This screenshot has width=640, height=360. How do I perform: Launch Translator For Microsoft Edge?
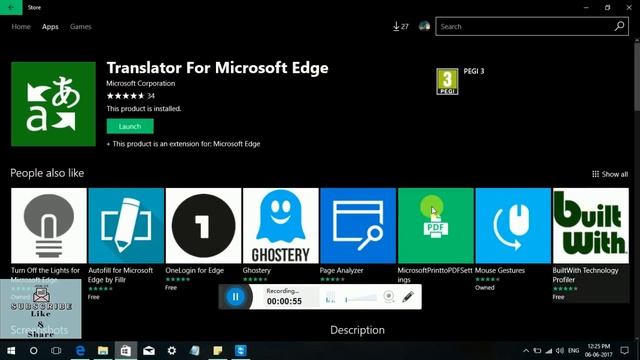tap(130, 127)
